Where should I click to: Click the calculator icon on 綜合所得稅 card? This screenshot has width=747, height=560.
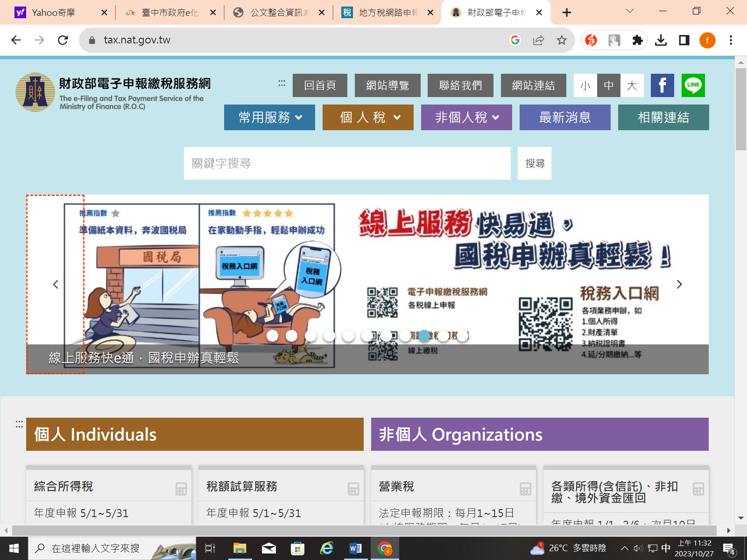click(x=181, y=489)
